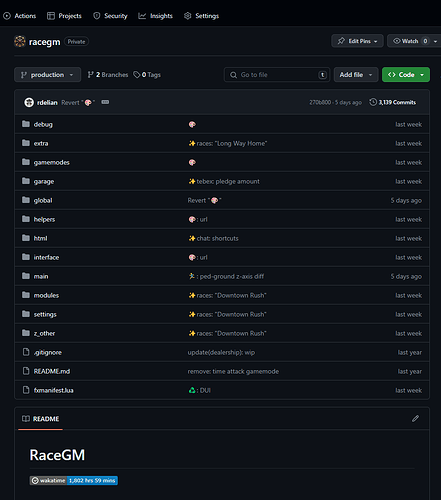
Task: Click the fxmanifest.lua file icon
Action: click(26, 390)
